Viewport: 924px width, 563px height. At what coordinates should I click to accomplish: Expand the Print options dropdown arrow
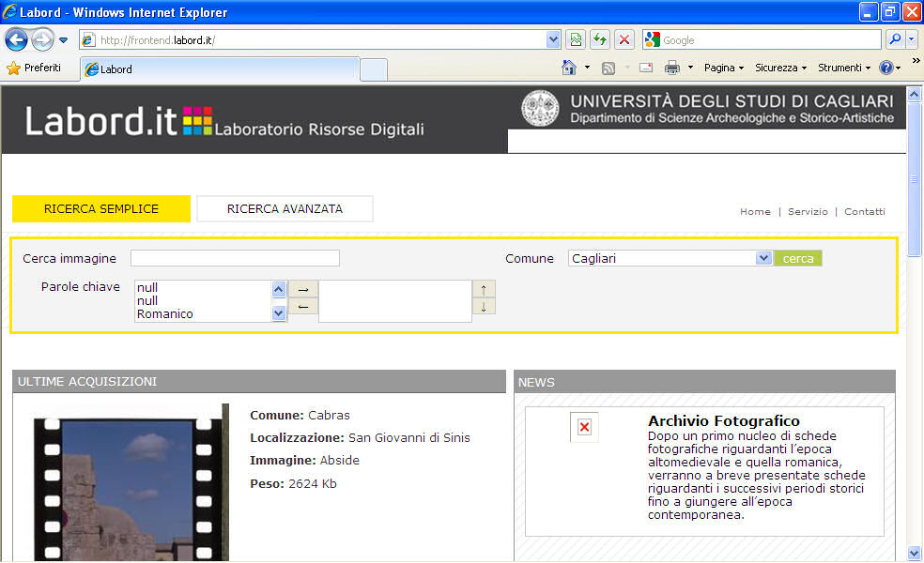(x=690, y=68)
